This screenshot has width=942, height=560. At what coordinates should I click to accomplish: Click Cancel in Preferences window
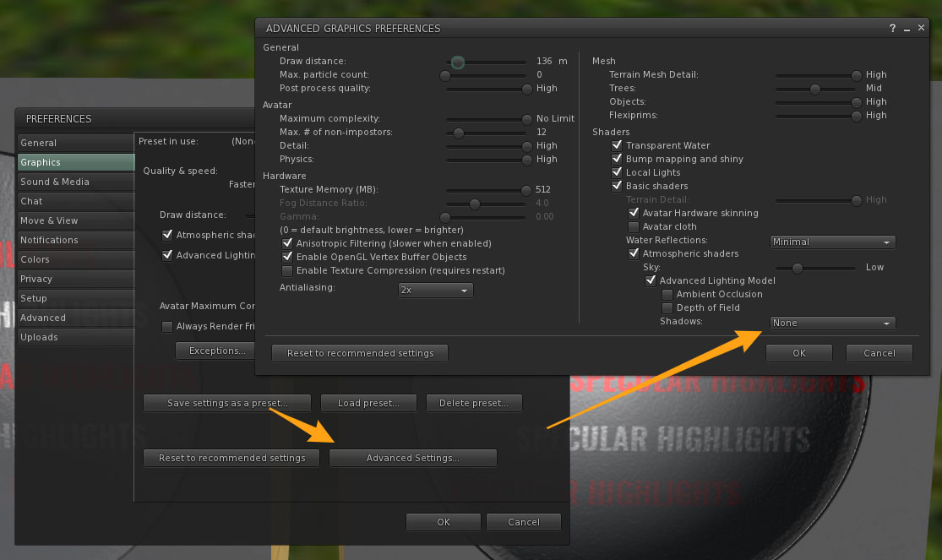pyautogui.click(x=523, y=522)
